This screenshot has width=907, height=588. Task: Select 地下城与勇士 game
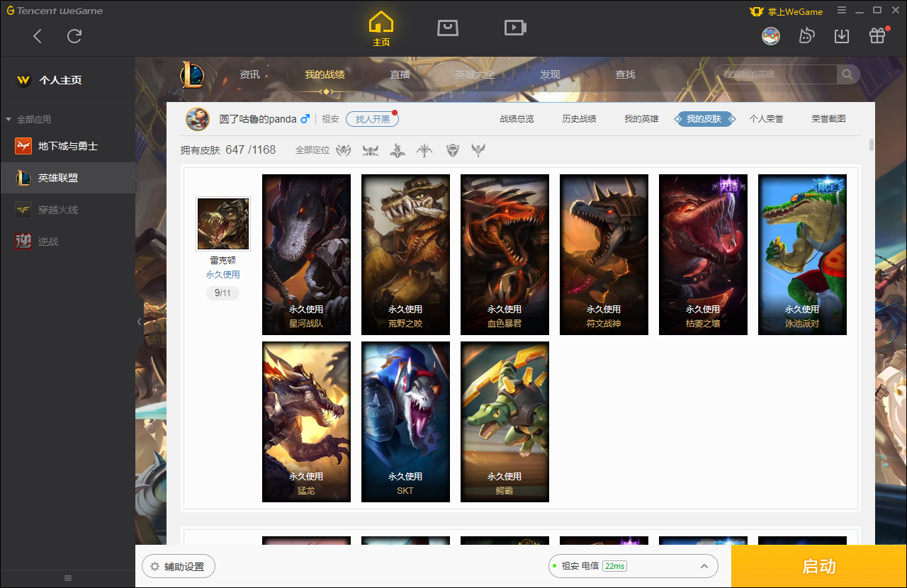tap(67, 146)
